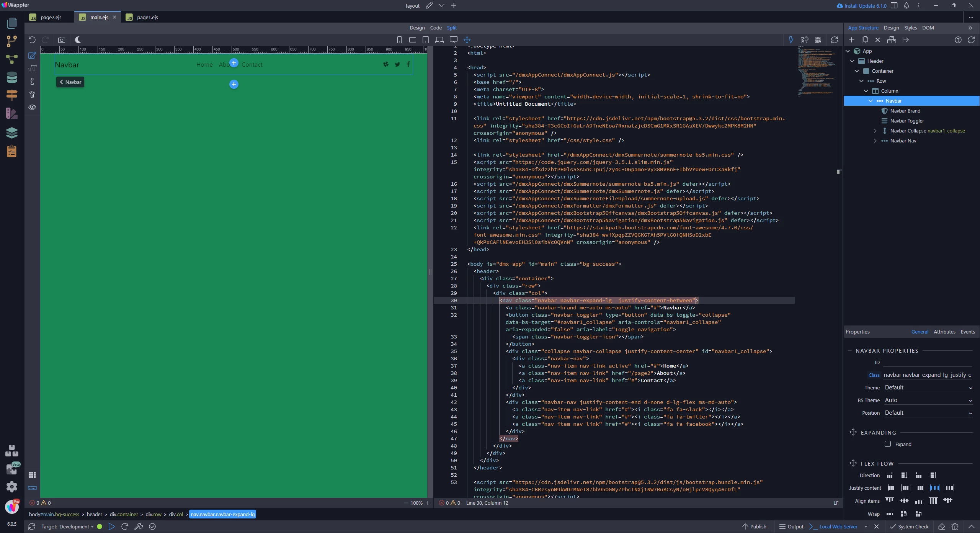
Task: Toggle the preview eye icon
Action: 32,107
